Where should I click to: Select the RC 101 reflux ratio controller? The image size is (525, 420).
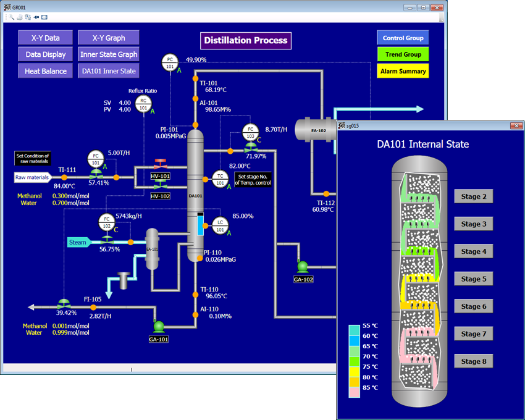click(143, 104)
